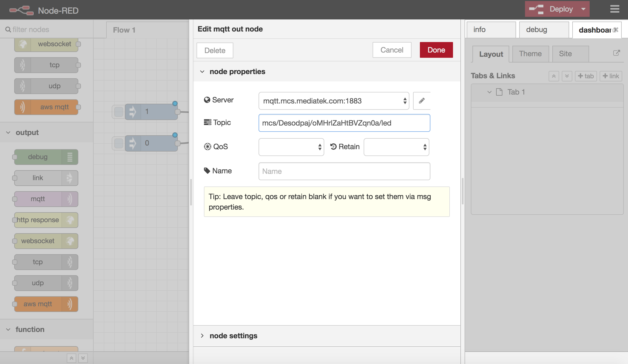Select the Theme dashboard tab
This screenshot has height=364, width=628.
[x=531, y=54]
